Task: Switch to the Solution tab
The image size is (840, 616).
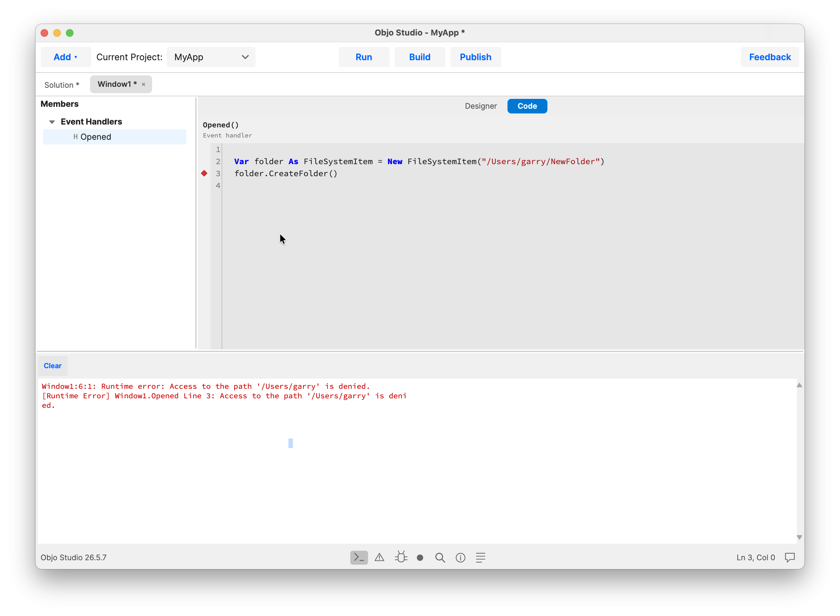Action: click(x=62, y=85)
